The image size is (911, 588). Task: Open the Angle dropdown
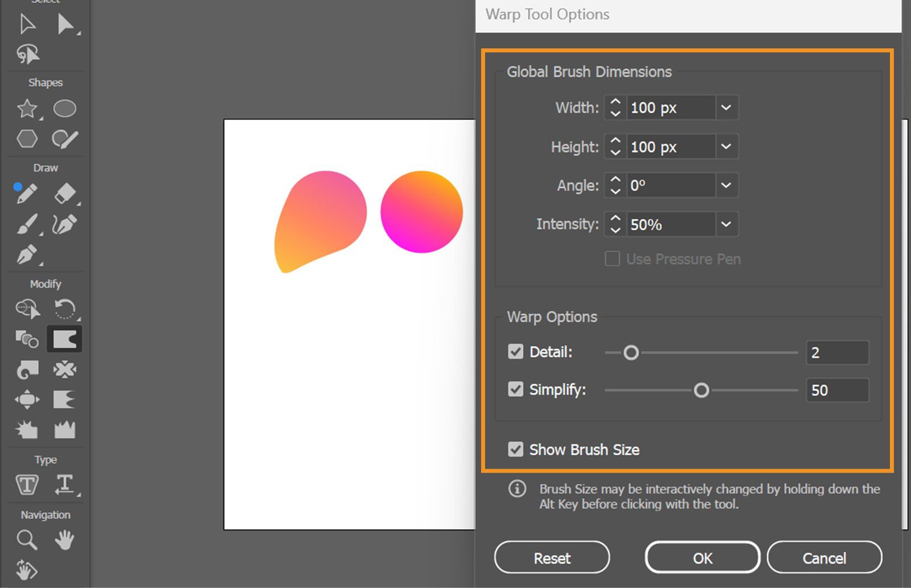pyautogui.click(x=725, y=185)
